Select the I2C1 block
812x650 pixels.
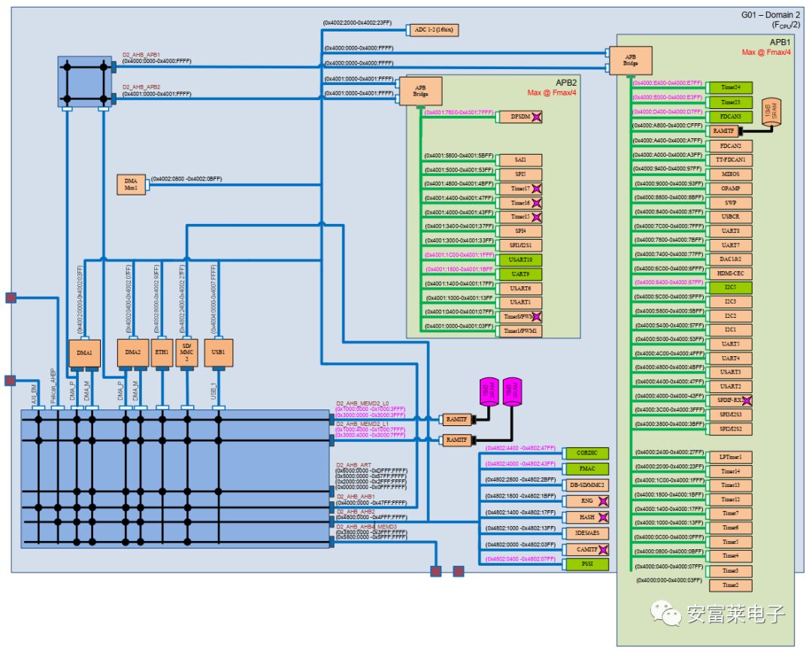coord(730,330)
